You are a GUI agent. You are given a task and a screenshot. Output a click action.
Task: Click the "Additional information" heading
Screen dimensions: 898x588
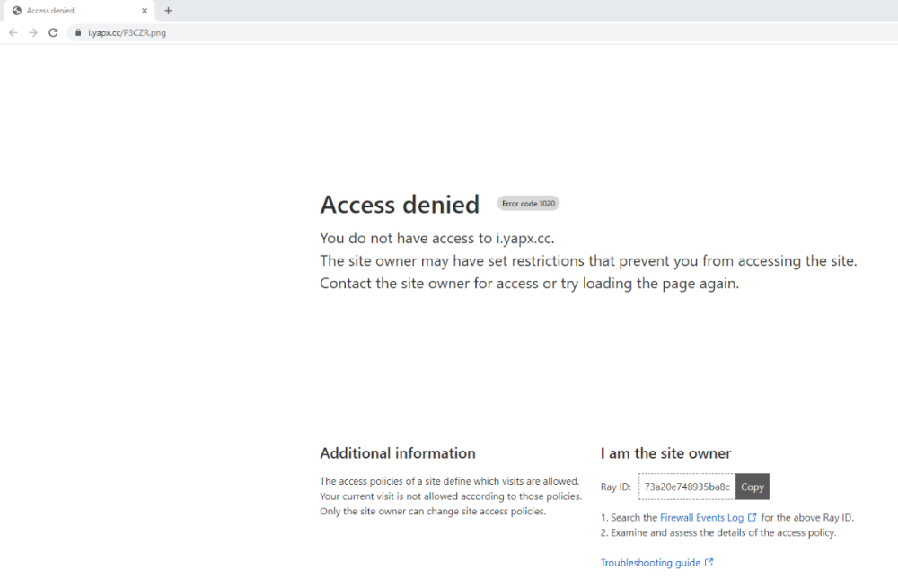click(397, 453)
